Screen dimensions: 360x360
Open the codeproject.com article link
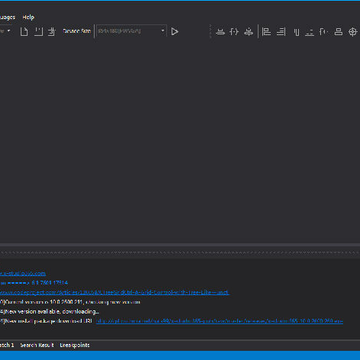click(114, 292)
